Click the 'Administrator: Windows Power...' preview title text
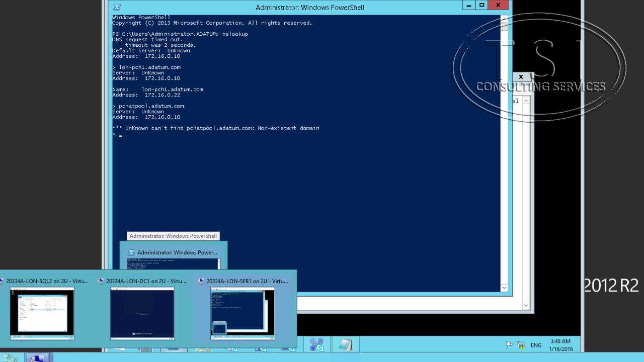 177,252
